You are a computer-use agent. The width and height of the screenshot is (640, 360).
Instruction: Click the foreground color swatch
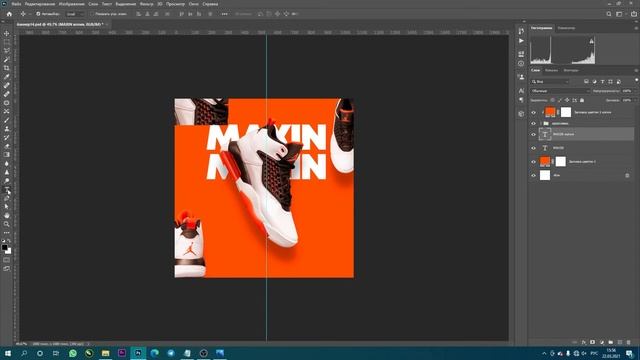tap(4, 247)
